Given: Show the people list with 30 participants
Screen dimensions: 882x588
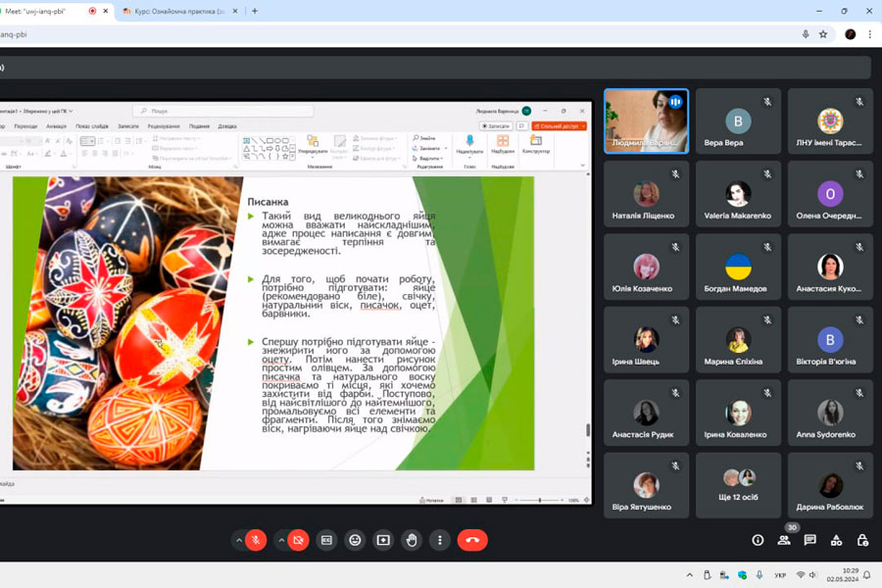Looking at the screenshot, I should tap(784, 540).
